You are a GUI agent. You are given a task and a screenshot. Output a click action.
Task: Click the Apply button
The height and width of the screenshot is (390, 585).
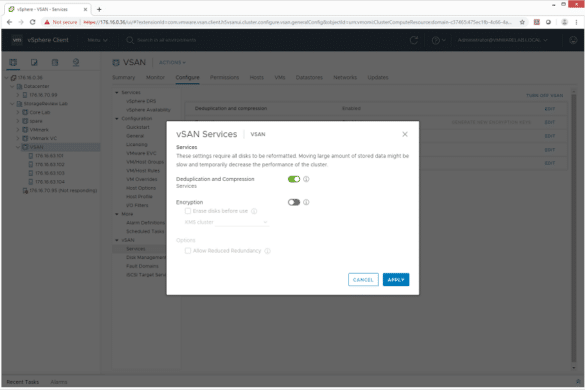tap(396, 280)
